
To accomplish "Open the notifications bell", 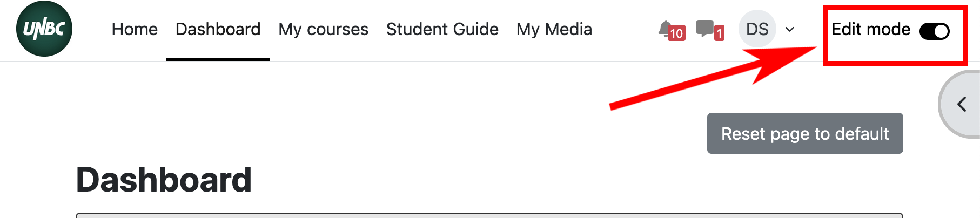I will click(x=665, y=29).
